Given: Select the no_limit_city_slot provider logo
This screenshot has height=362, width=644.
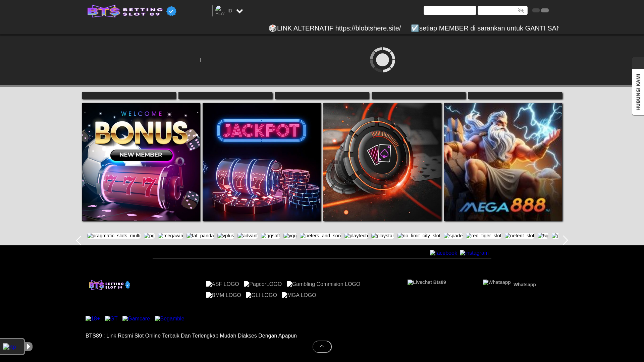Looking at the screenshot, I should point(419,236).
